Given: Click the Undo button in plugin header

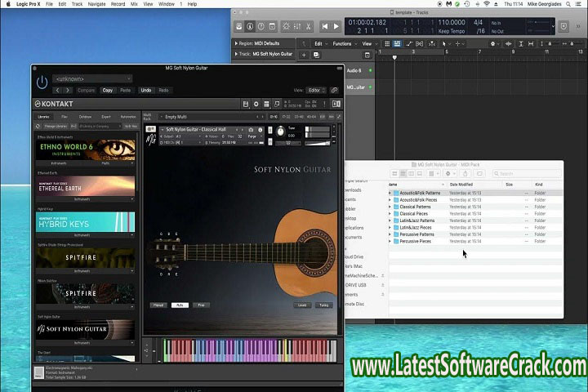Looking at the screenshot, I should click(145, 90).
